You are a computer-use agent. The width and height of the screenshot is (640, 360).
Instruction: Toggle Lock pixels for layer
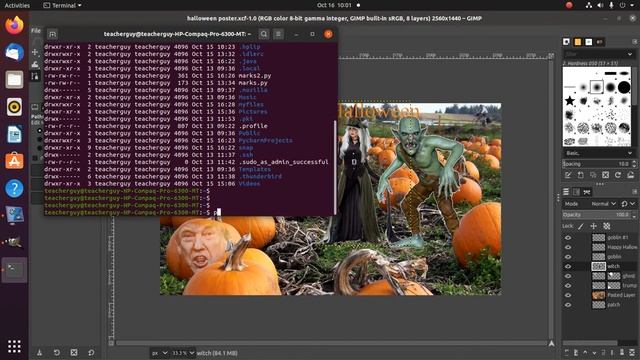[x=581, y=226]
